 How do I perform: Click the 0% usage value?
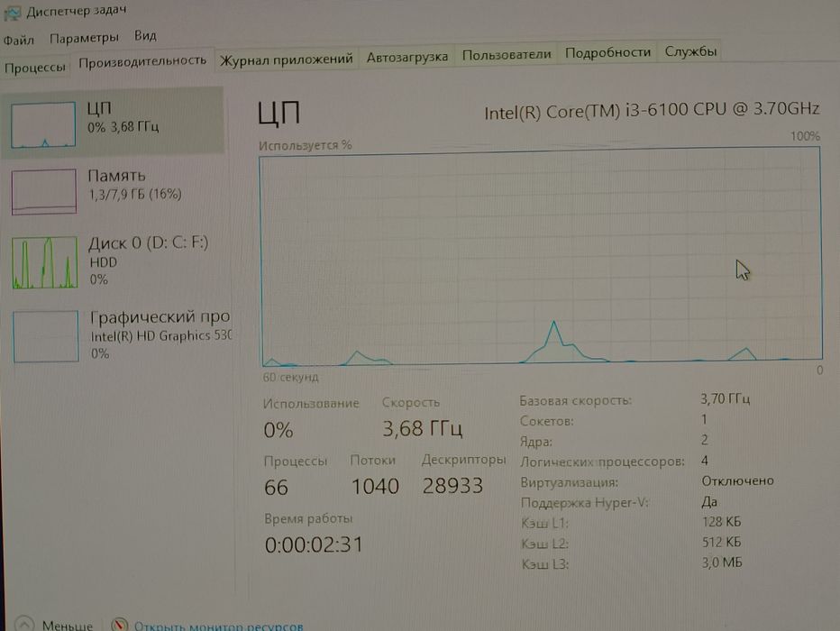pyautogui.click(x=278, y=430)
